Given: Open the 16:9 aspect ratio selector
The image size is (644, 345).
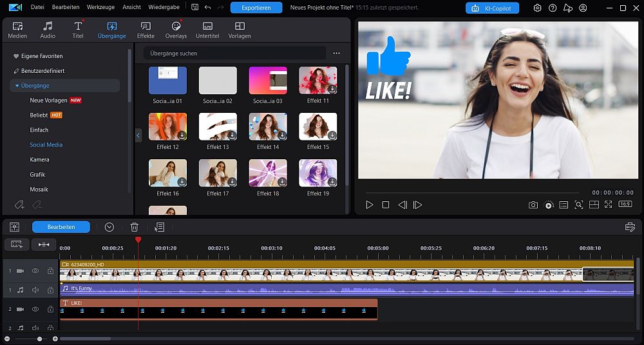Looking at the screenshot, I should (x=625, y=204).
